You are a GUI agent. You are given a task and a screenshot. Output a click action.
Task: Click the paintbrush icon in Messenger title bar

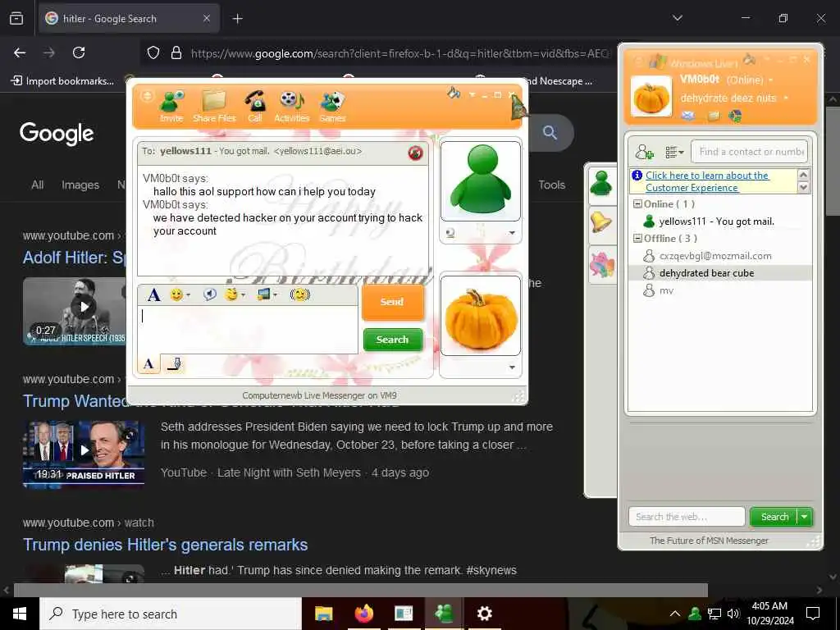click(750, 59)
